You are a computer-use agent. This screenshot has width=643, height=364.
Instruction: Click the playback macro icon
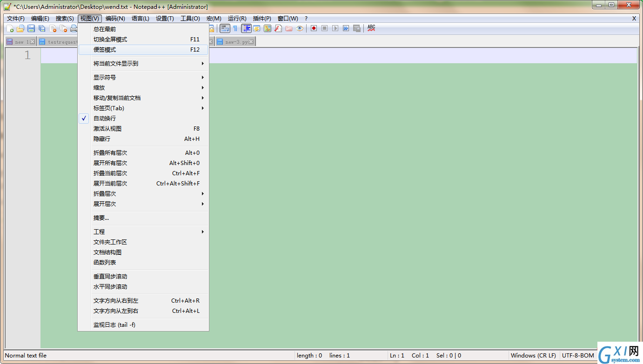[x=335, y=28]
